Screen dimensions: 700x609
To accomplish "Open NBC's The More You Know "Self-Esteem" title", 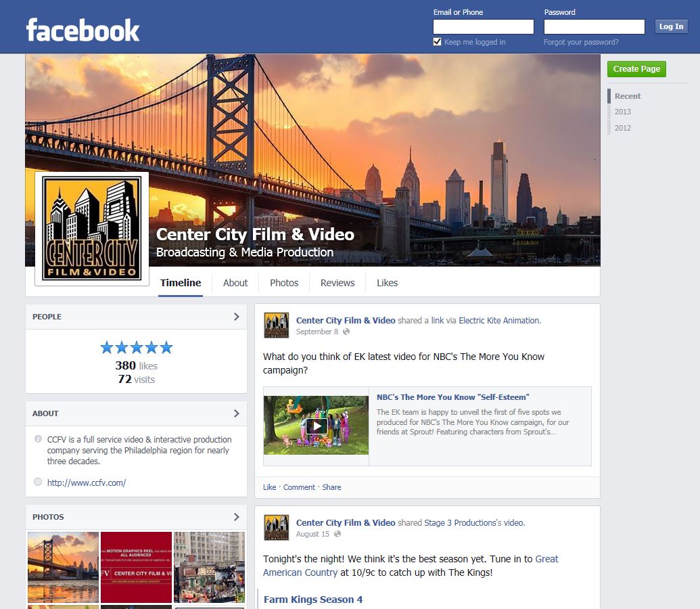I will (452, 397).
